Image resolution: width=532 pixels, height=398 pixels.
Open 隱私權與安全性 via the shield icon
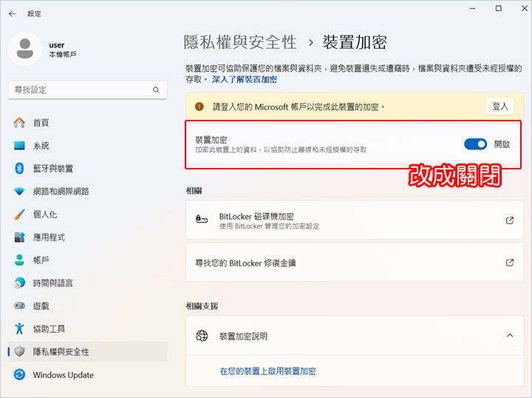pos(19,351)
